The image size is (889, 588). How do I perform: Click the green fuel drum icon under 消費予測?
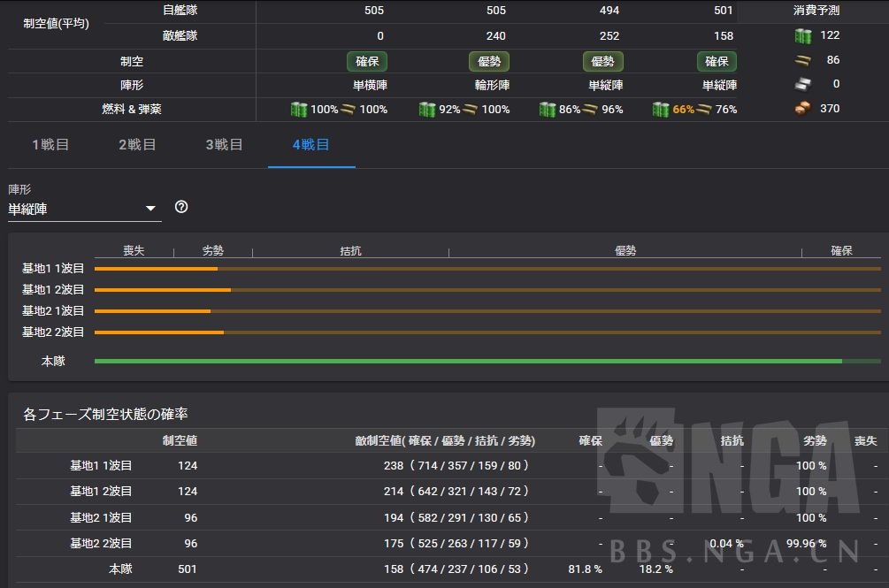(803, 35)
